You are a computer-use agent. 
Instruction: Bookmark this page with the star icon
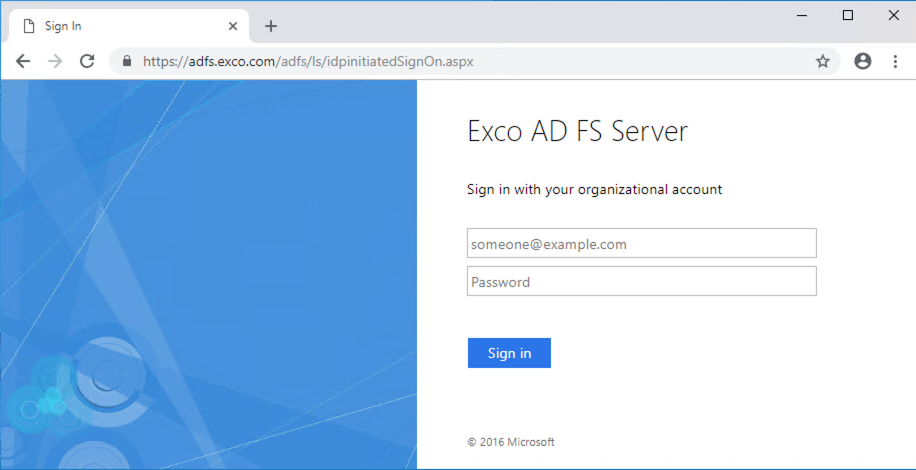[823, 61]
